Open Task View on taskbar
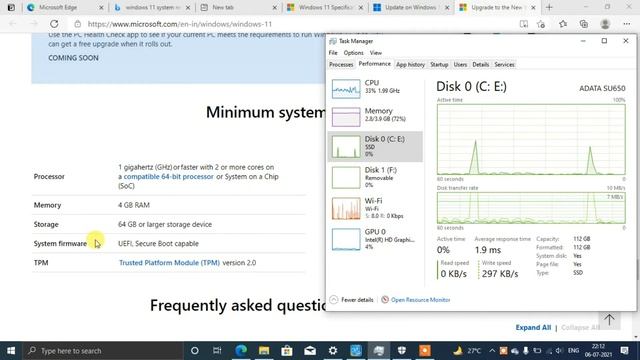Screen dimensions: 640x360 217,351
